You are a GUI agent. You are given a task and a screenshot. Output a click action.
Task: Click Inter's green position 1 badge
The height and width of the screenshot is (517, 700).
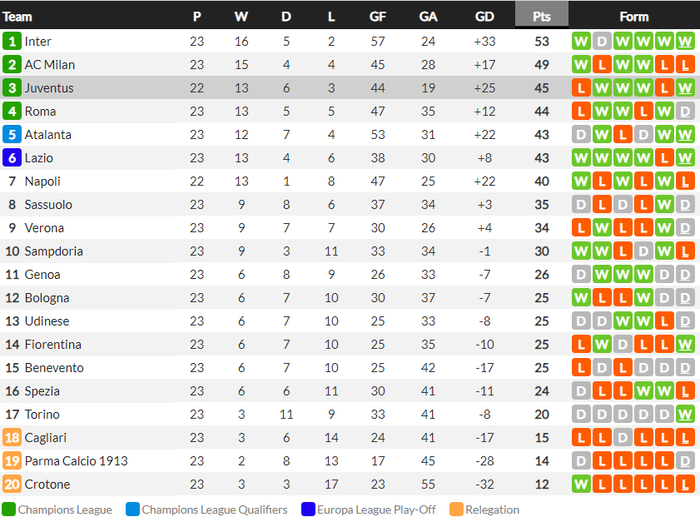(12, 41)
